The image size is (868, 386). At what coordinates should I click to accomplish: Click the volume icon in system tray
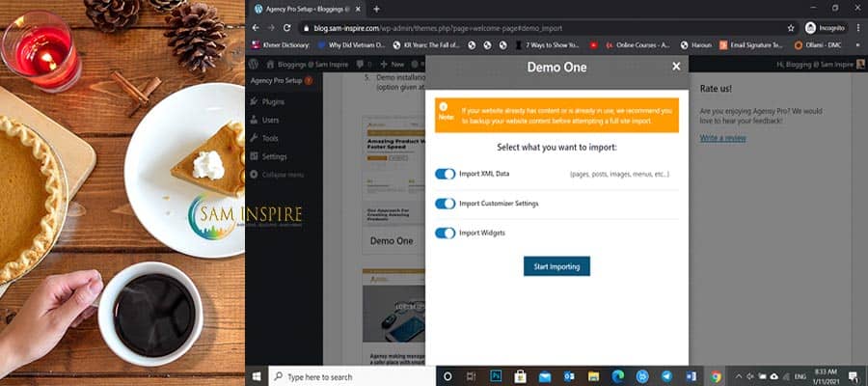pyautogui.click(x=750, y=376)
